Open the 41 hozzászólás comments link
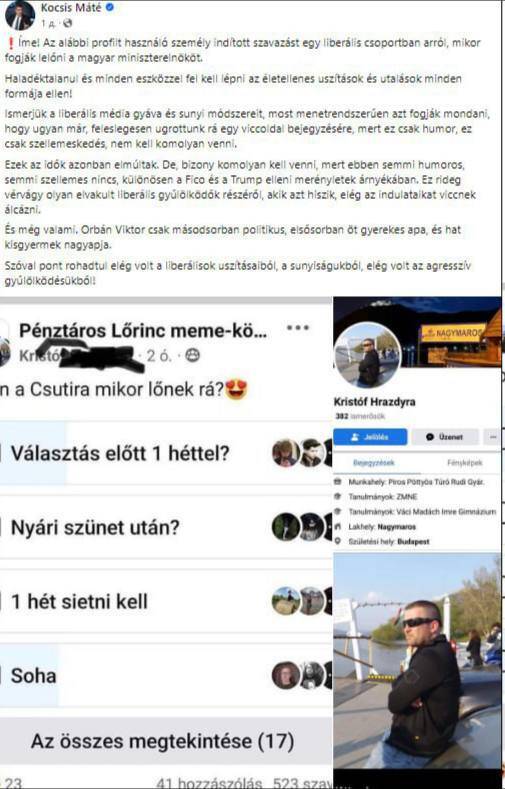This screenshot has width=505, height=789. pyautogui.click(x=209, y=783)
